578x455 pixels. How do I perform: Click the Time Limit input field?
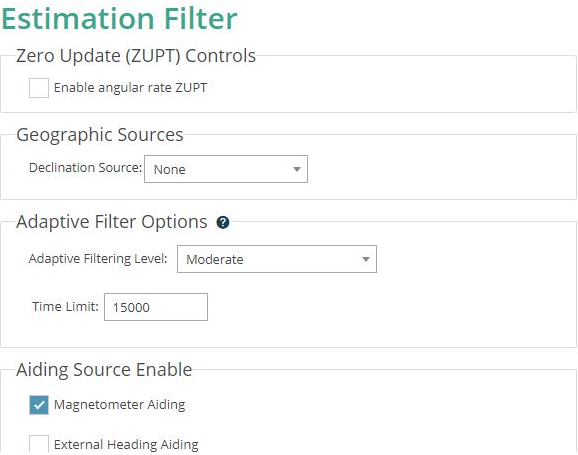(x=156, y=307)
